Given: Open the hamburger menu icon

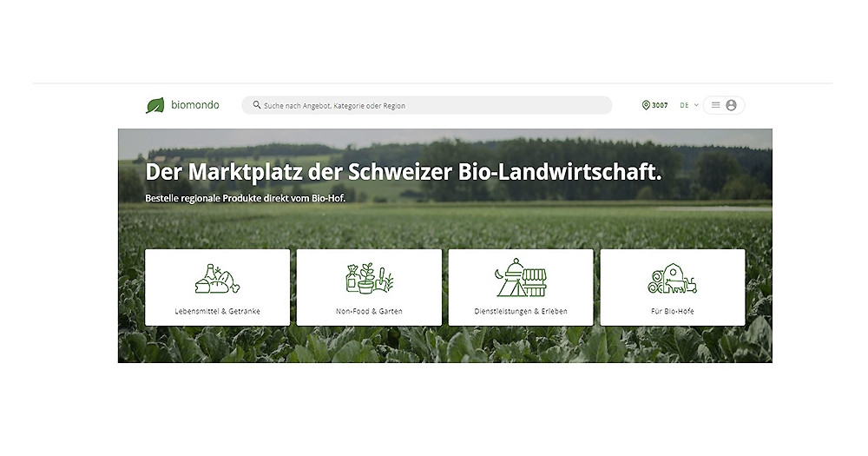Looking at the screenshot, I should coord(716,105).
